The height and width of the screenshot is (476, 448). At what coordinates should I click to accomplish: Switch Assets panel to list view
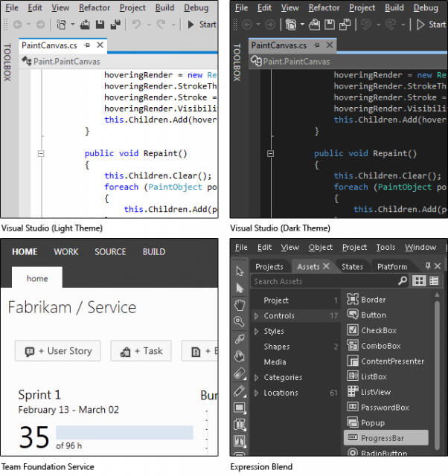click(434, 281)
